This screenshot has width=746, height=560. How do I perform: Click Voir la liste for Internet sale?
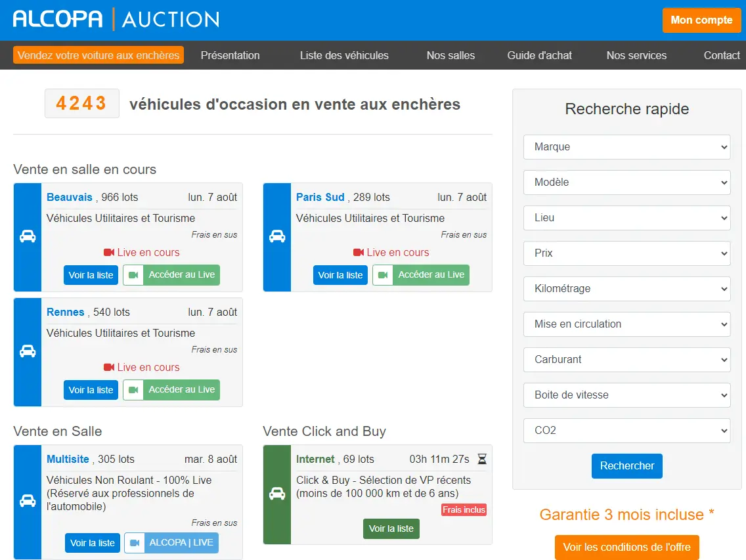click(391, 528)
